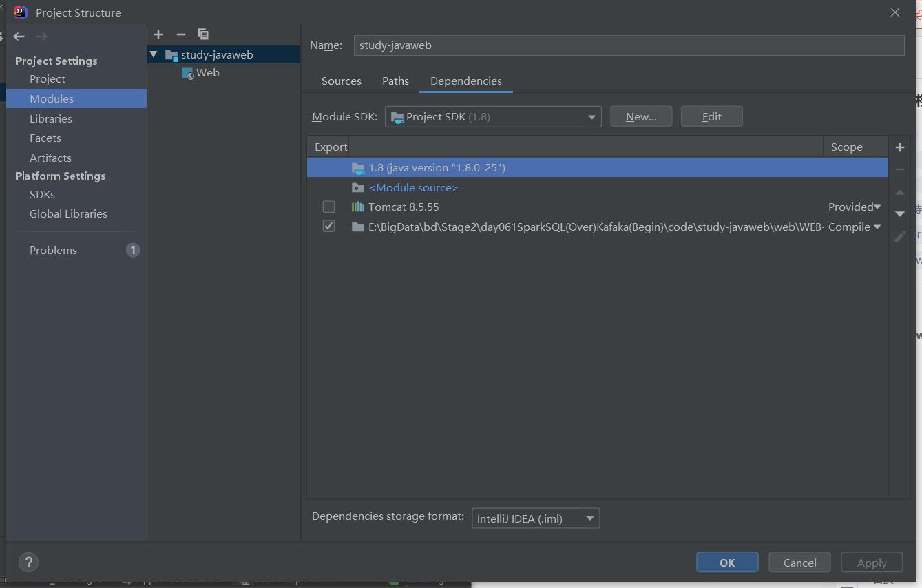Click the Apply button
The image size is (922, 588).
(x=872, y=563)
